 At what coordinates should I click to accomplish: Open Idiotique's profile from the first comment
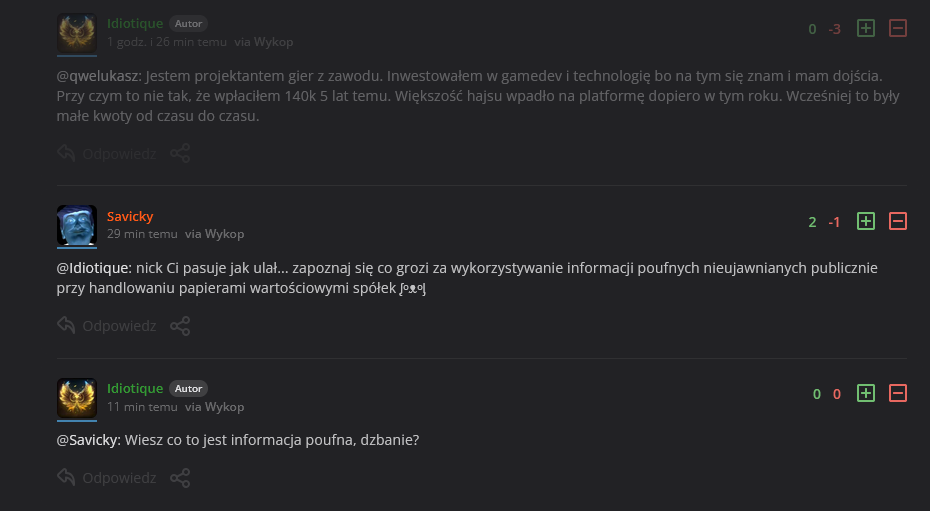tap(135, 23)
